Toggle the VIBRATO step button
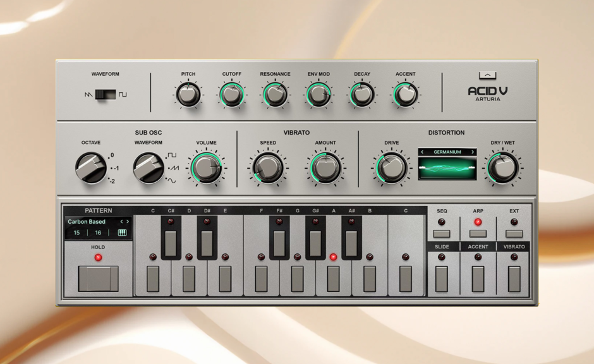Image resolution: width=594 pixels, height=364 pixels. pyautogui.click(x=514, y=279)
